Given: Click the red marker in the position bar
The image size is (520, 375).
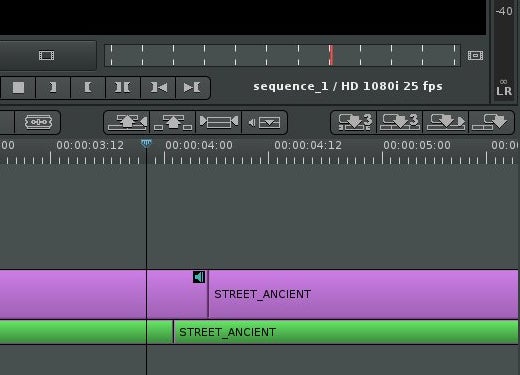Looking at the screenshot, I should pyautogui.click(x=331, y=55).
